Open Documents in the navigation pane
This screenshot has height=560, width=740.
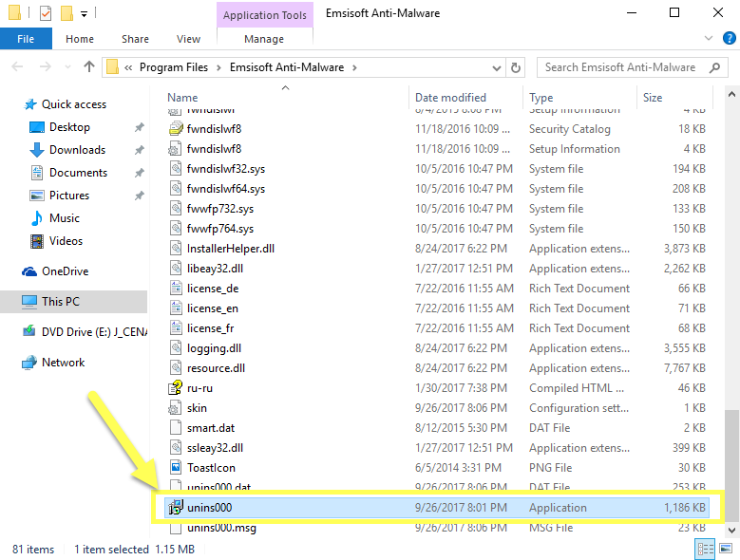[x=78, y=173]
